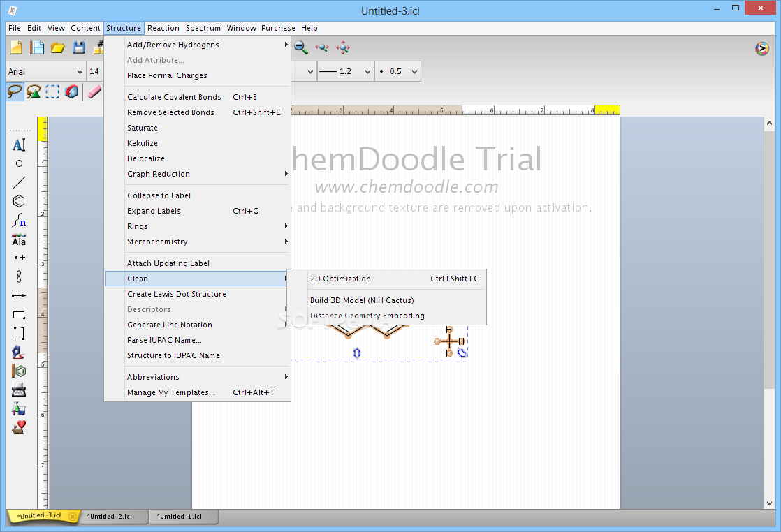Viewport: 781px width, 532px height.
Task: Select the green-shape lasso tool
Action: coord(34,91)
